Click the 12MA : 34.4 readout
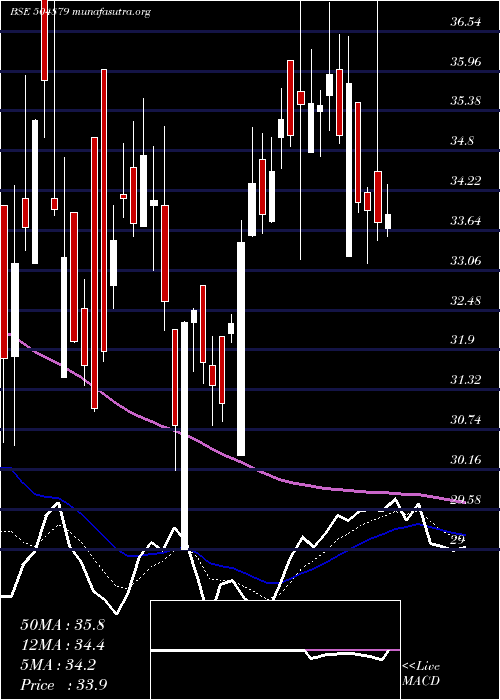 coord(62,645)
